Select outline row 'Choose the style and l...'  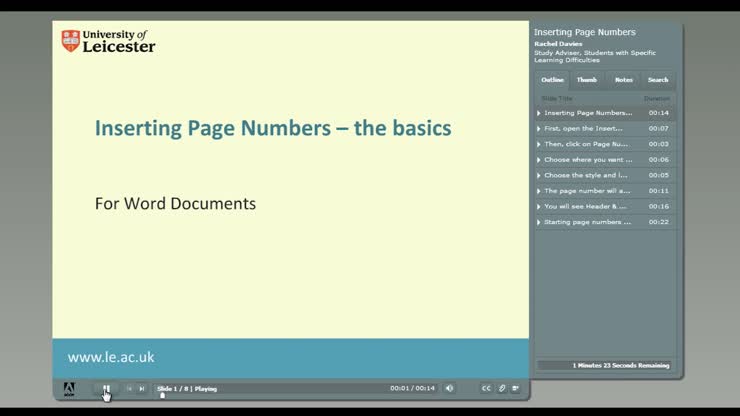tap(605, 175)
